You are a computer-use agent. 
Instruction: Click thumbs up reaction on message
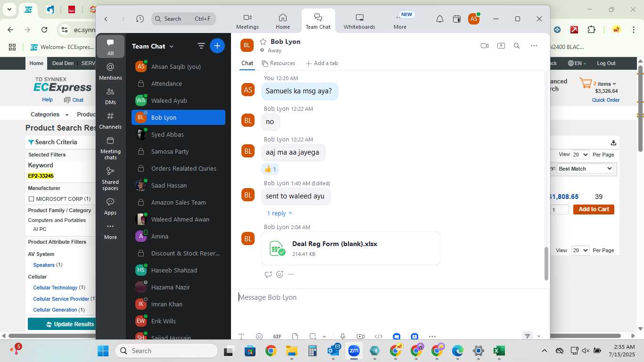coord(270,169)
